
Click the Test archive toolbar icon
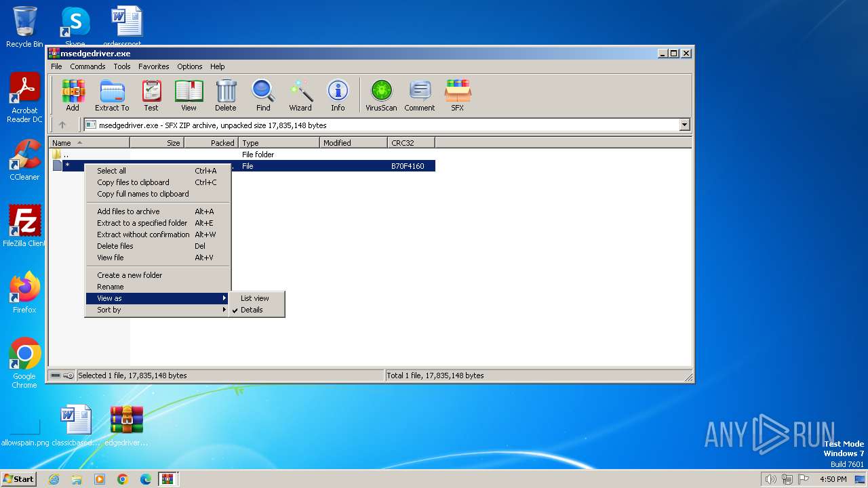click(x=151, y=96)
